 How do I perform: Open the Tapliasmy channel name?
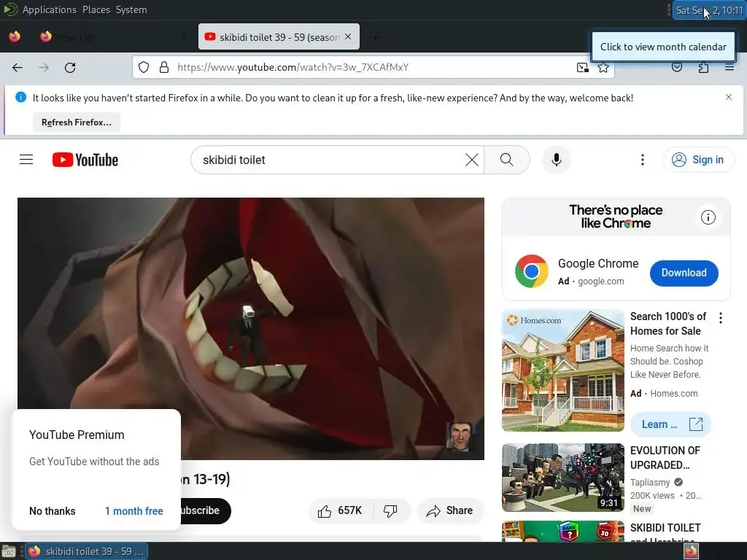click(x=650, y=483)
